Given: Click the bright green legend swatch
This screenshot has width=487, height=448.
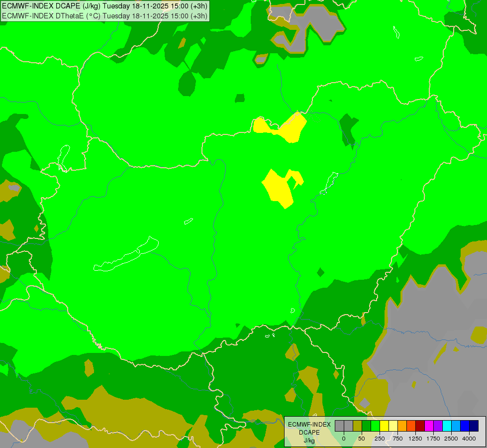Looking at the screenshot, I should pyautogui.click(x=375, y=426).
